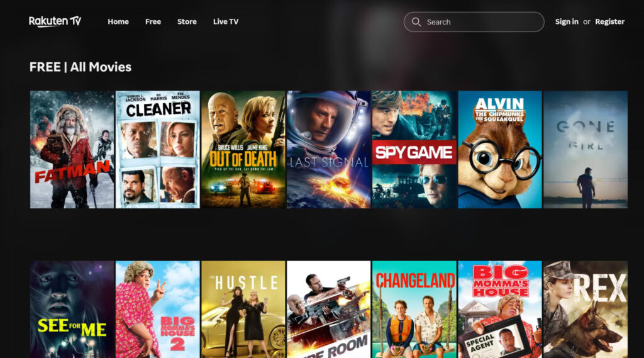Choose The Hustle movie poster

click(243, 310)
